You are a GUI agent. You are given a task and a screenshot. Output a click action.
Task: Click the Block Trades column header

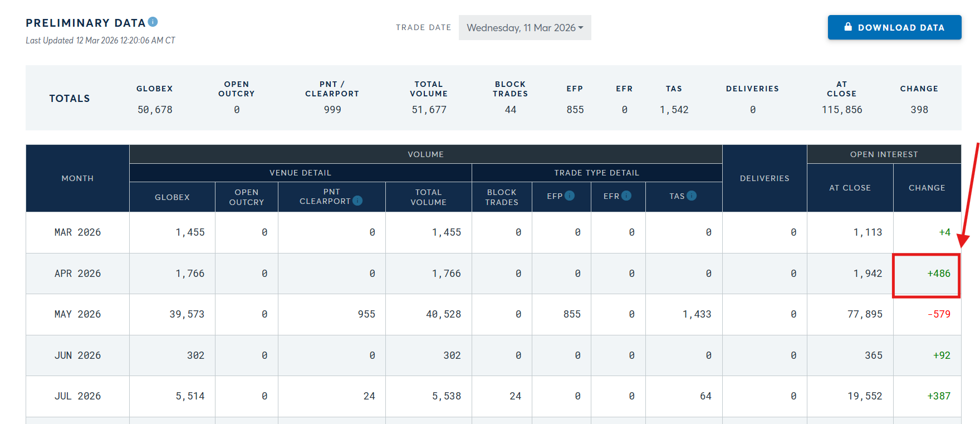502,197
